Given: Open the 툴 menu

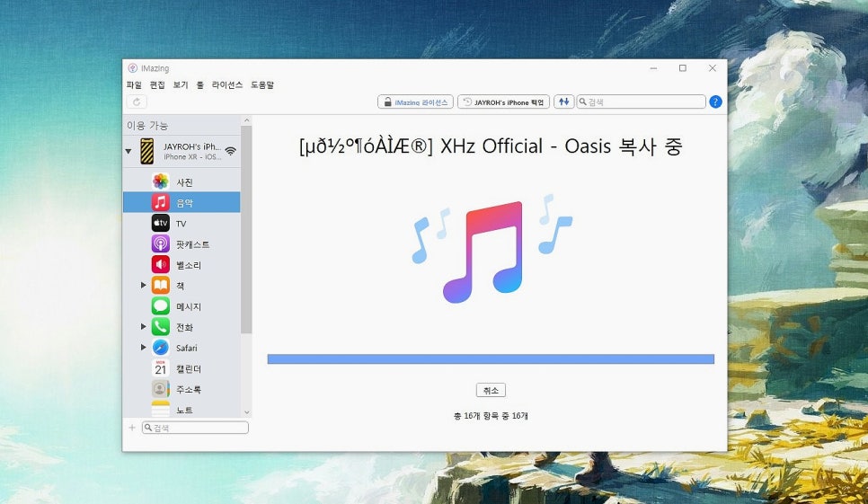Looking at the screenshot, I should (199, 84).
